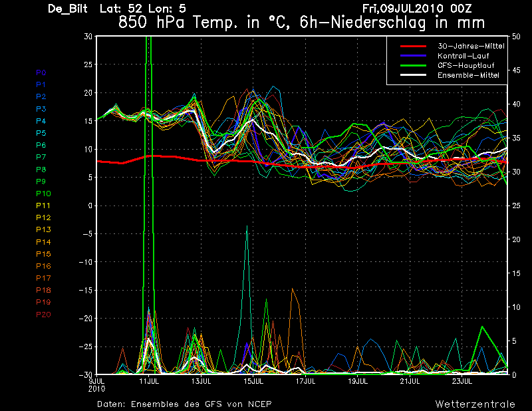Click the 17JUL x-axis label
The image size is (532, 411).
pyautogui.click(x=305, y=382)
